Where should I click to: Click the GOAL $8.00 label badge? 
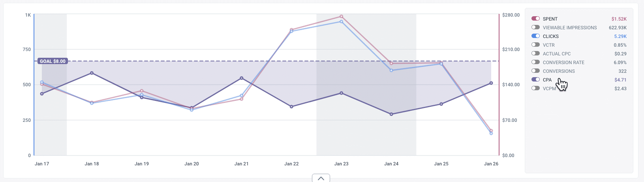pyautogui.click(x=53, y=61)
